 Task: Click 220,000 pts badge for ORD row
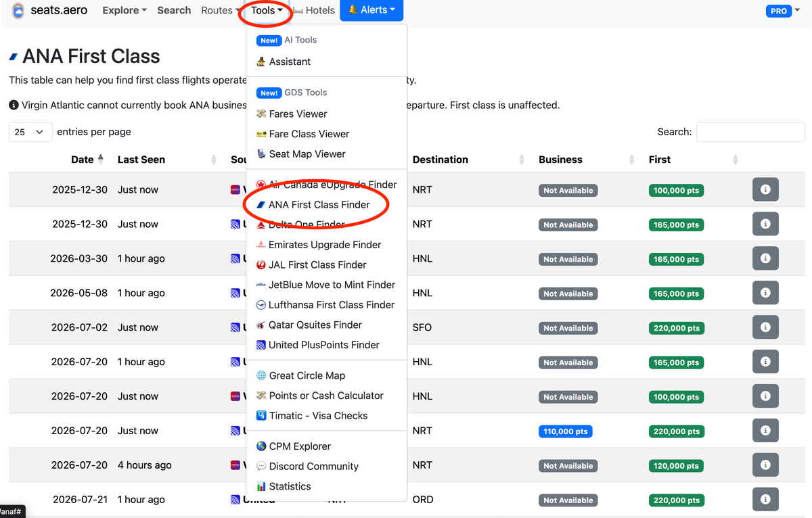[x=677, y=500]
